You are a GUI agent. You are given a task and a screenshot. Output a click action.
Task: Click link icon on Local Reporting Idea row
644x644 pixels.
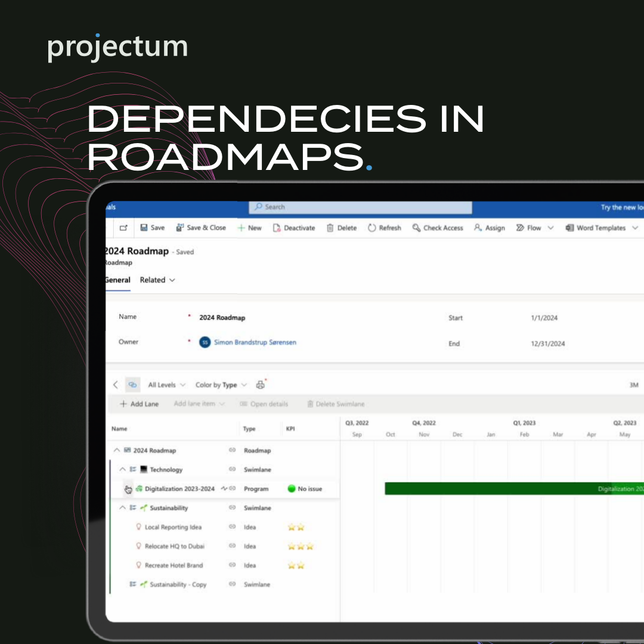click(232, 527)
